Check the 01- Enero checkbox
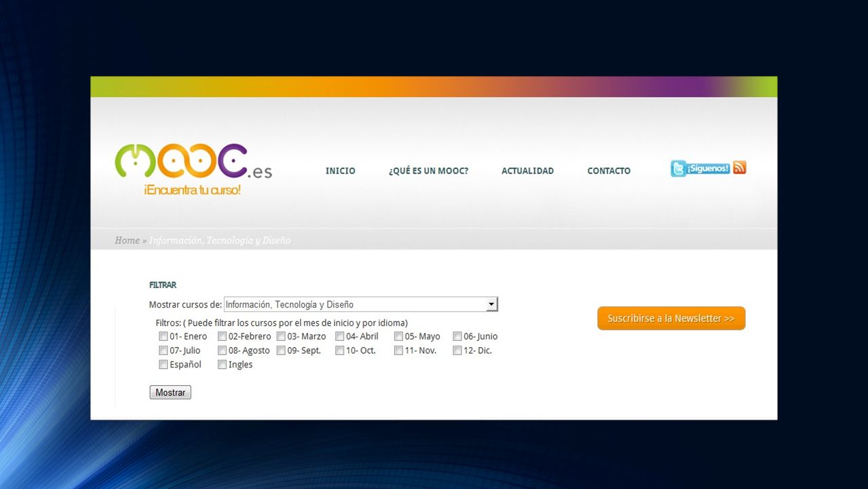The image size is (868, 489). pyautogui.click(x=163, y=336)
